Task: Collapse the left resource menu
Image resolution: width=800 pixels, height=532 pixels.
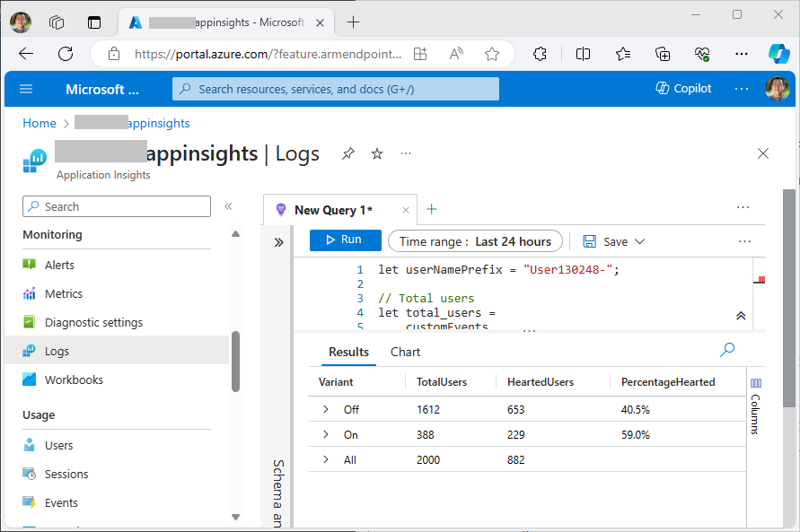Action: pyautogui.click(x=228, y=206)
